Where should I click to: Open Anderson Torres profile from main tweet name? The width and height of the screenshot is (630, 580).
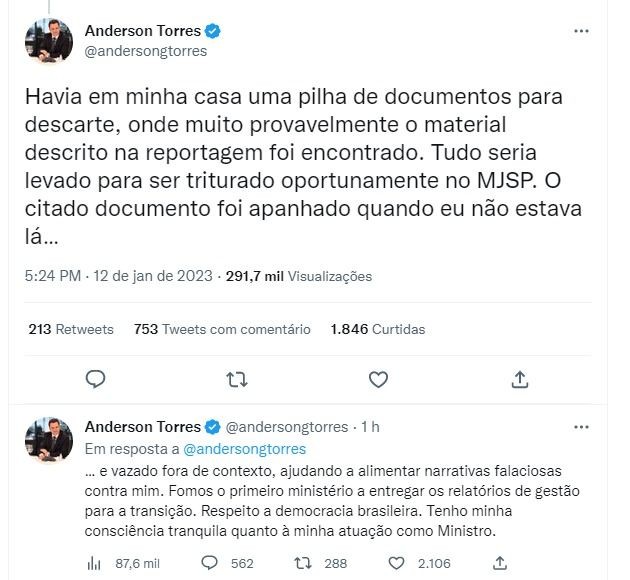coord(143,31)
